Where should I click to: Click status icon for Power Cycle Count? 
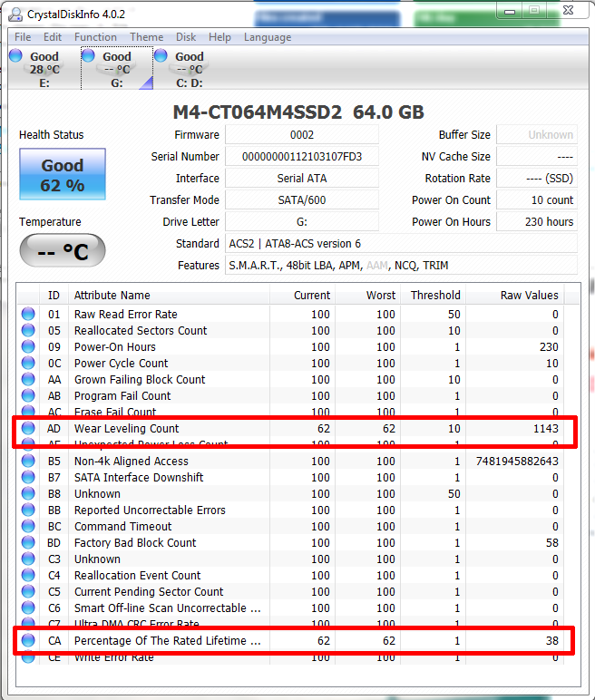point(28,363)
